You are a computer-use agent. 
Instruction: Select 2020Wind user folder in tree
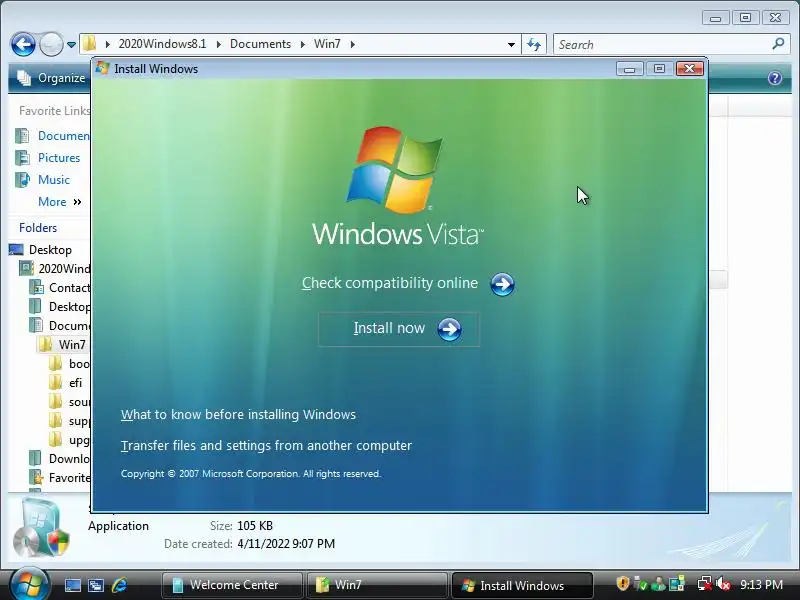55,268
